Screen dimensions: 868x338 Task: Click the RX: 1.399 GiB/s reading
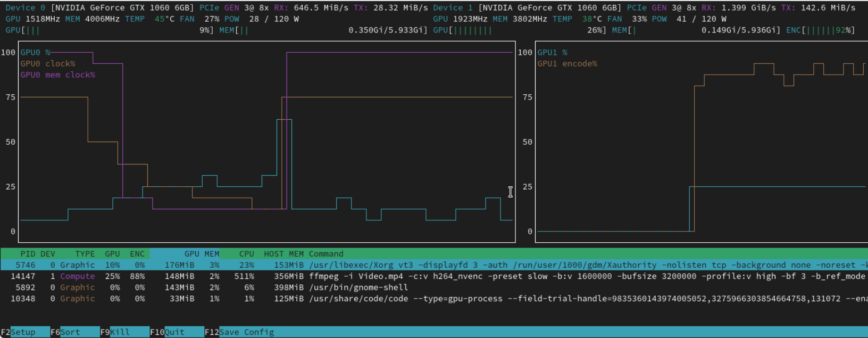pos(739,7)
